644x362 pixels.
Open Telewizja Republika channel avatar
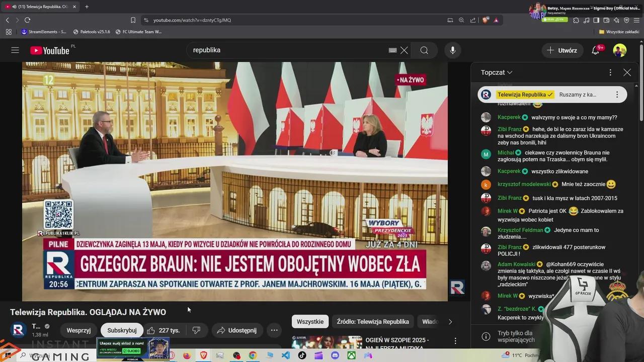click(x=19, y=330)
